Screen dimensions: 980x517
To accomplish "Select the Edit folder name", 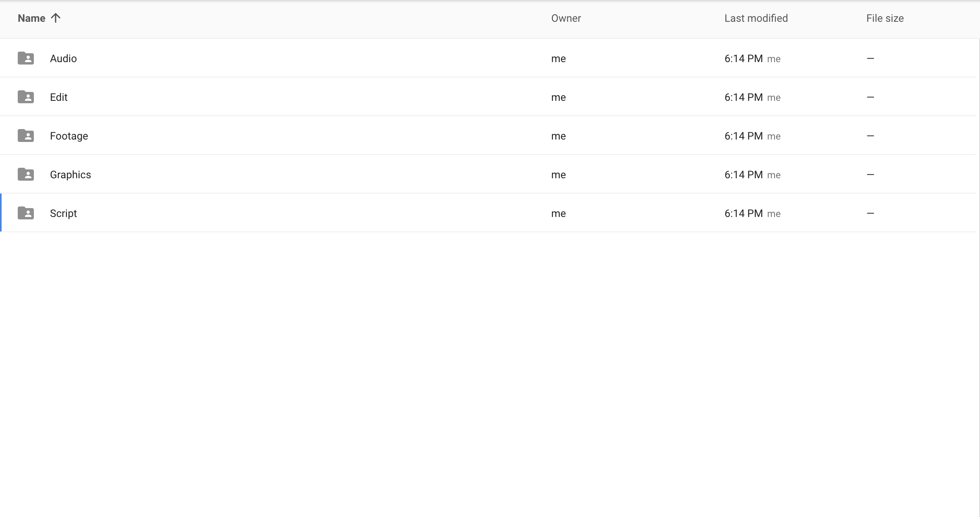I will click(x=59, y=98).
